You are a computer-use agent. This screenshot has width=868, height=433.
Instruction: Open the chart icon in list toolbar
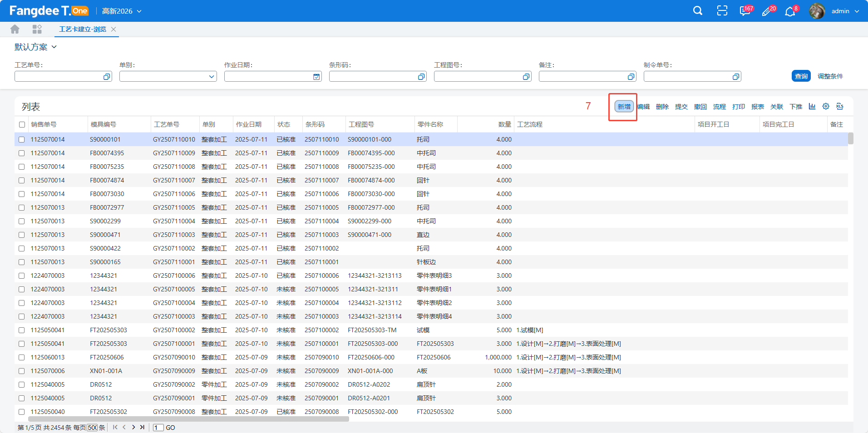tap(812, 107)
